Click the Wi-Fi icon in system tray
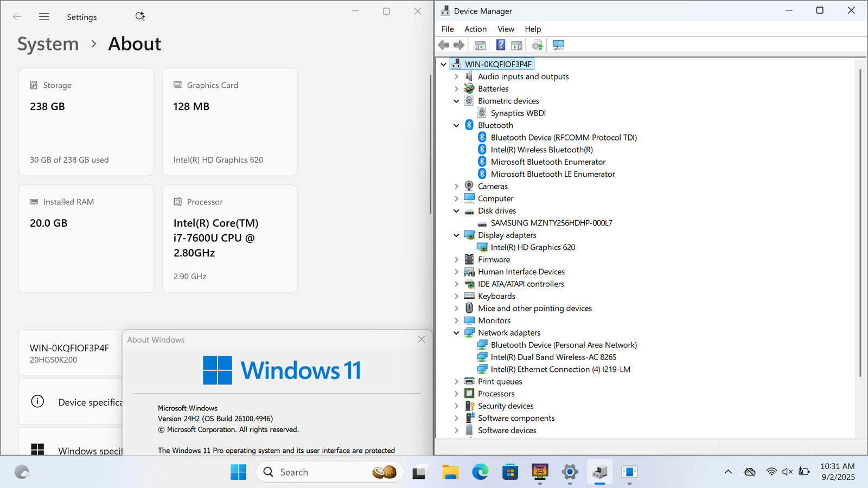Image resolution: width=868 pixels, height=488 pixels. pos(771,472)
